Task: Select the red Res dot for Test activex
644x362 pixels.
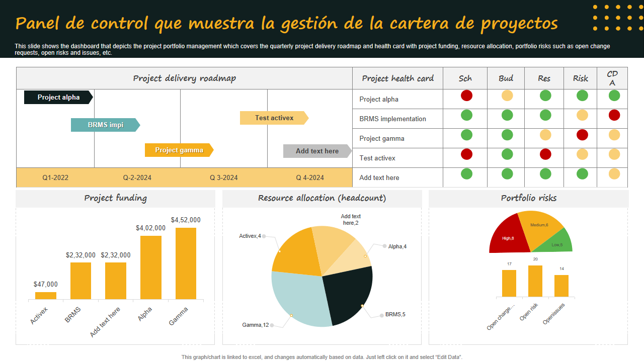Action: (x=545, y=154)
